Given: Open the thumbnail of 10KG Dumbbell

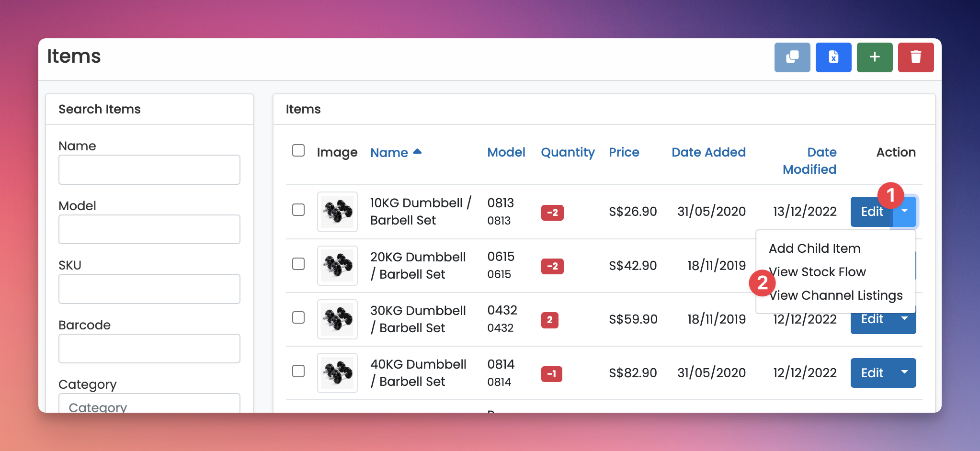Looking at the screenshot, I should click(337, 212).
